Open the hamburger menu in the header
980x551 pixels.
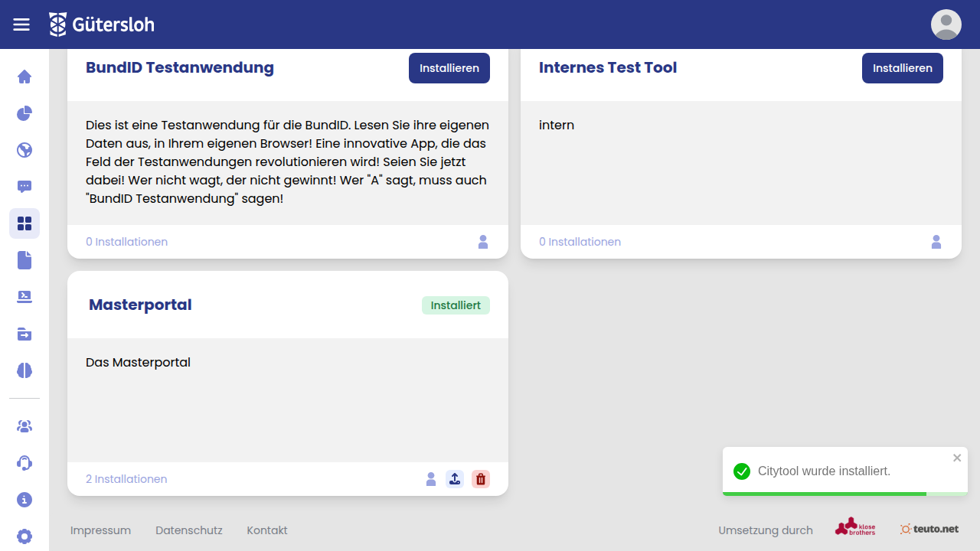point(21,24)
